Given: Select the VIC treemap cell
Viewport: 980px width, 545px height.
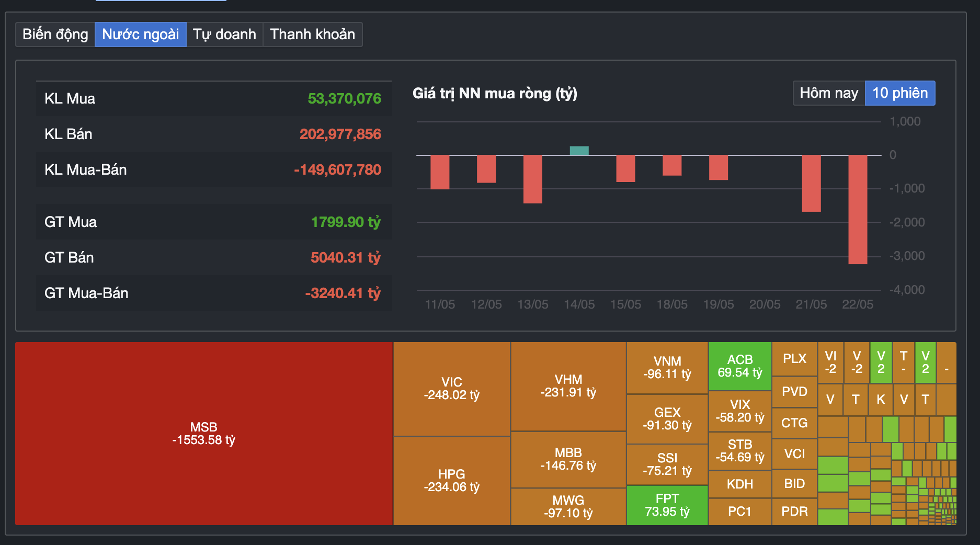Looking at the screenshot, I should click(x=452, y=389).
